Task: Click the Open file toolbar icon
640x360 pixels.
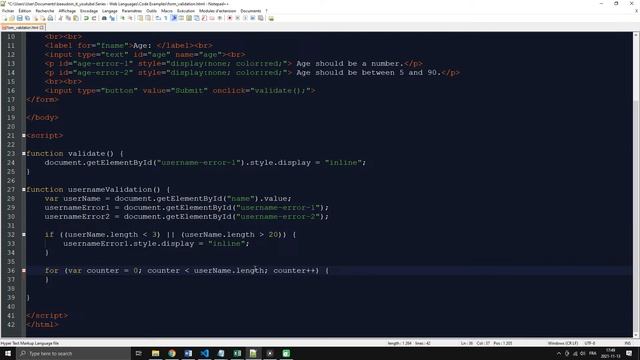Action: click(x=12, y=18)
